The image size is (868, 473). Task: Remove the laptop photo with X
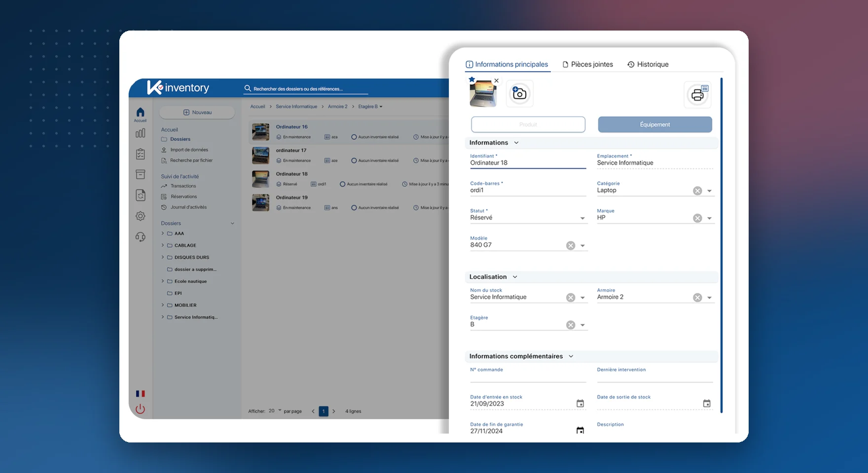coord(497,81)
